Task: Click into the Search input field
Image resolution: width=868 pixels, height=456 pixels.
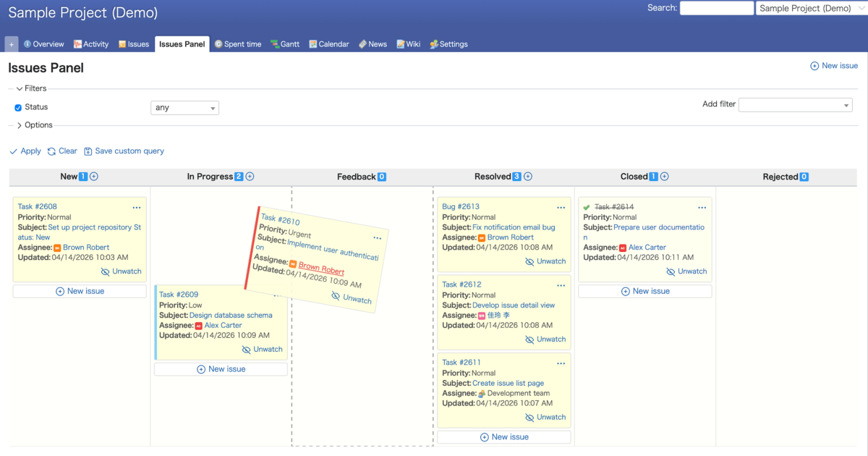Action: point(716,8)
